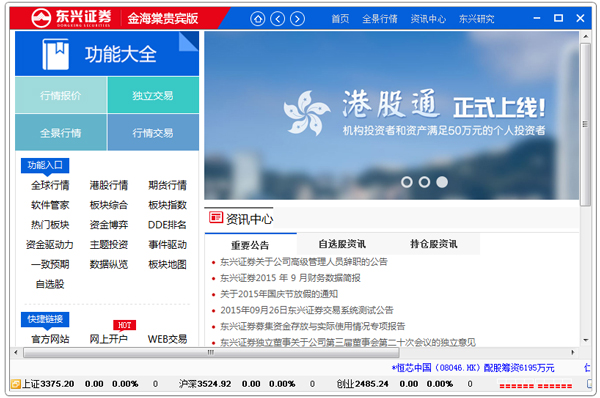The height and width of the screenshot is (398, 600).
Task: Open 首页 in the top menu
Action: (x=340, y=19)
